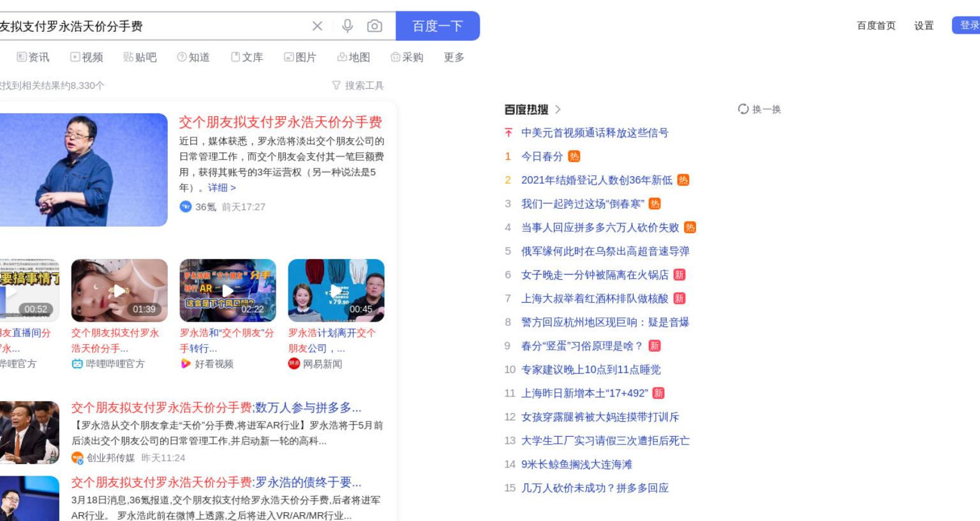Switch to the 贴吧 tab
This screenshot has width=980, height=521.
[x=140, y=57]
